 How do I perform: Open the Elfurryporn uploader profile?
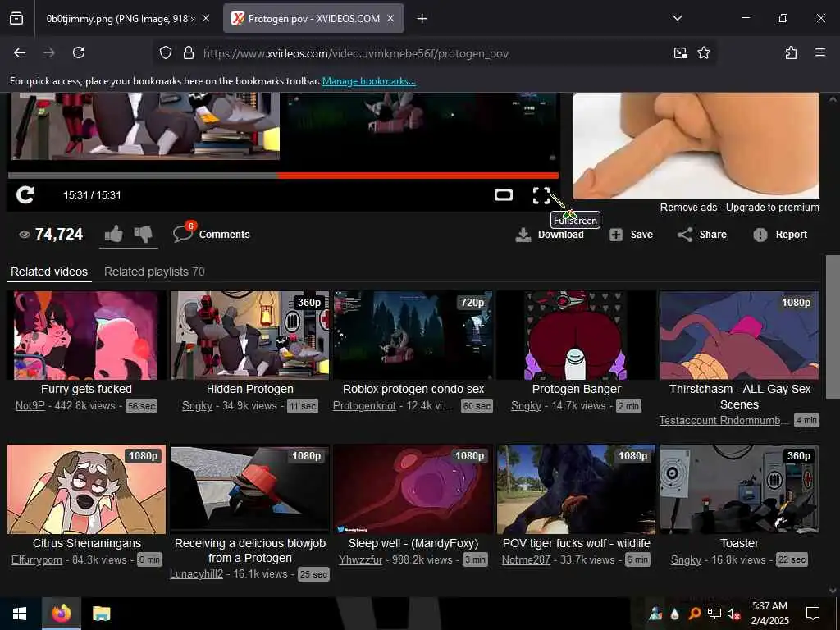click(37, 559)
